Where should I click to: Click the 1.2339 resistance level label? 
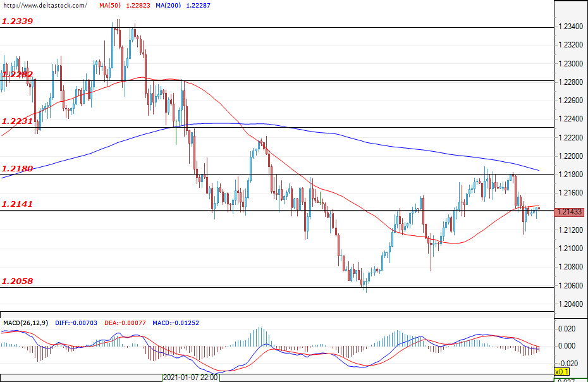point(17,22)
